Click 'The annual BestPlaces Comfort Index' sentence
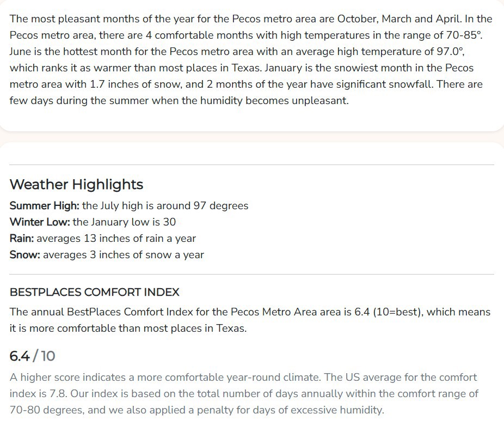The image size is (504, 426). click(250, 312)
